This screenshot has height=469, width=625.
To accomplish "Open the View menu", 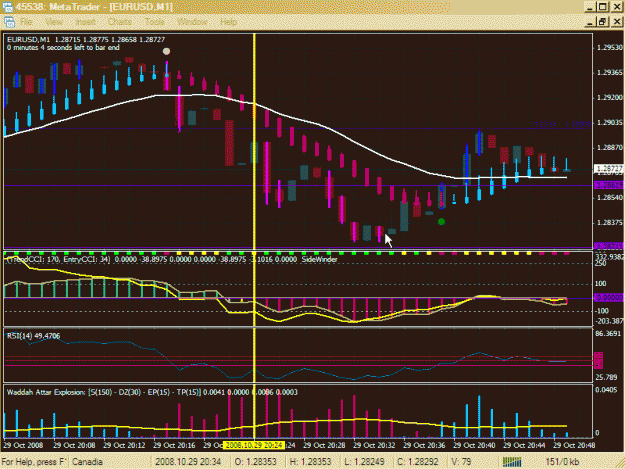I will (x=54, y=22).
